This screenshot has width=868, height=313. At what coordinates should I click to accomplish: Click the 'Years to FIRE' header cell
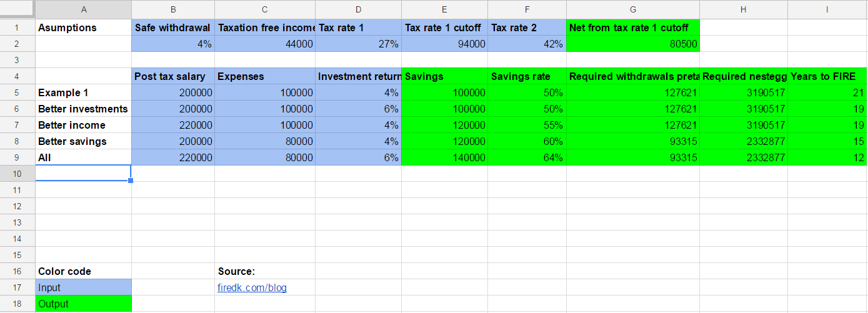point(827,76)
